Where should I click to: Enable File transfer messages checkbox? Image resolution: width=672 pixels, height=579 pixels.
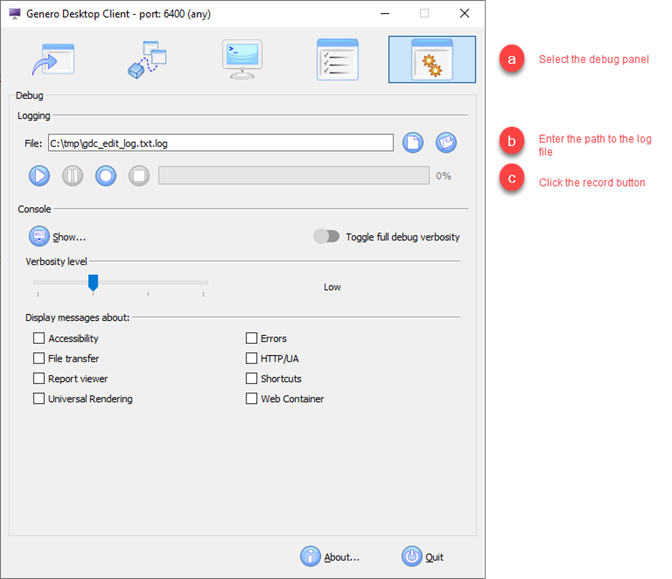(39, 358)
